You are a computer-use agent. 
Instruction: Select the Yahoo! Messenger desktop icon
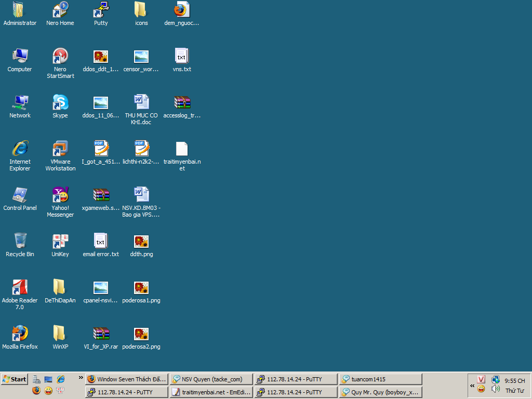pyautogui.click(x=60, y=195)
